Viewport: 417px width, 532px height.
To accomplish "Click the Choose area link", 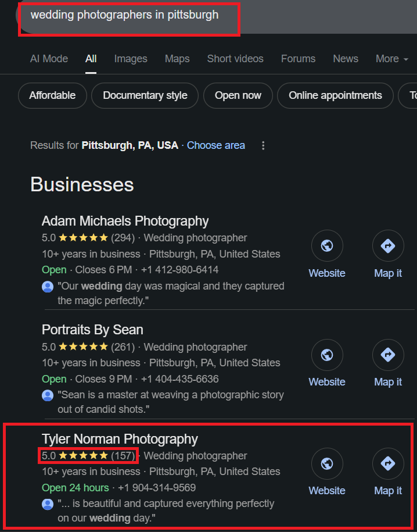I will [x=216, y=145].
